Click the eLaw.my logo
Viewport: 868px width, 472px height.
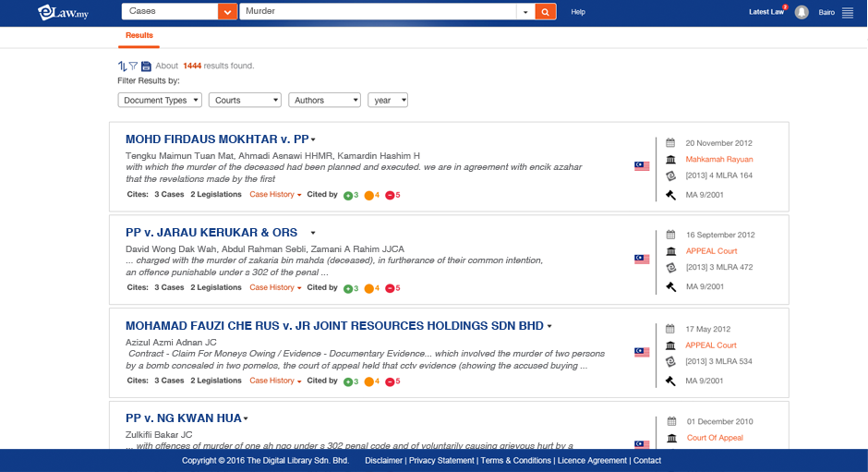[61, 12]
